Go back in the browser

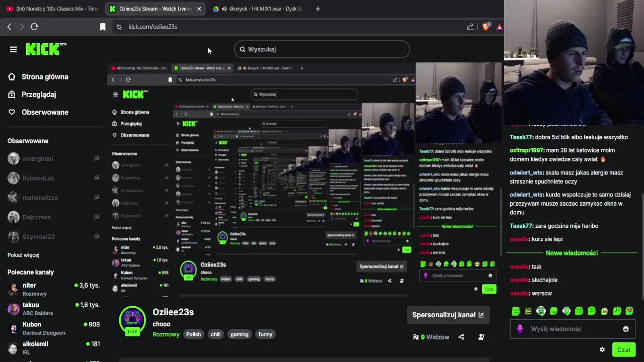(x=9, y=27)
